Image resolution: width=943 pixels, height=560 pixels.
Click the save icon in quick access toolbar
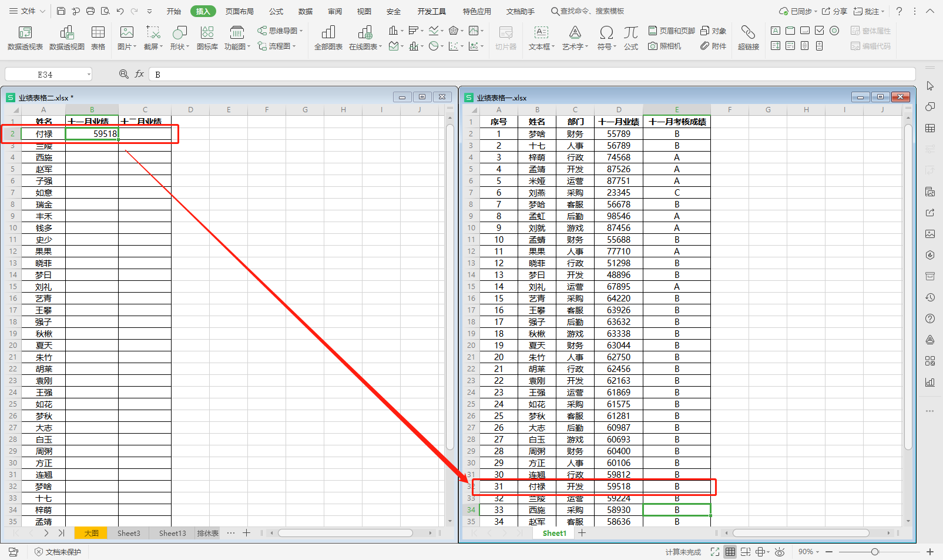pos(61,11)
